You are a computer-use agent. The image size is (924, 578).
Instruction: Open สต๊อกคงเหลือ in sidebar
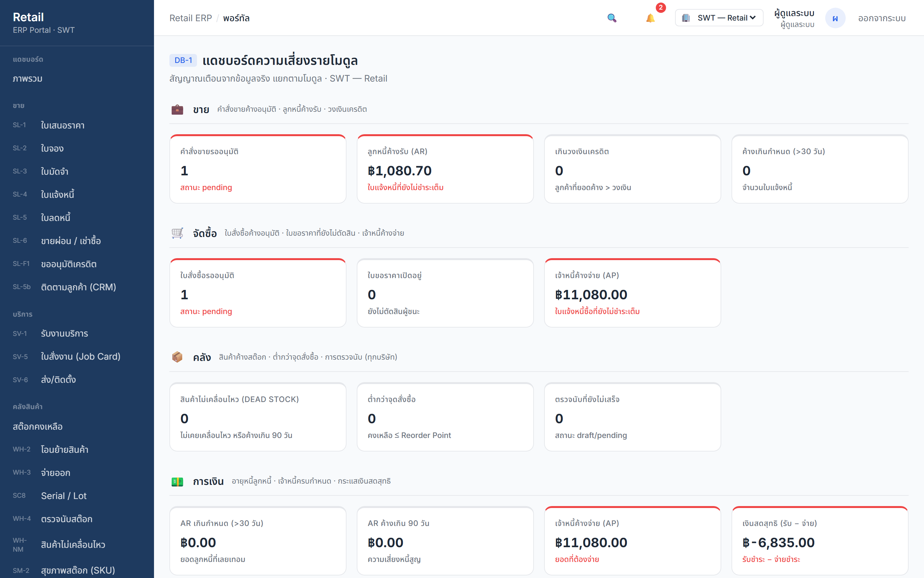(x=77, y=427)
